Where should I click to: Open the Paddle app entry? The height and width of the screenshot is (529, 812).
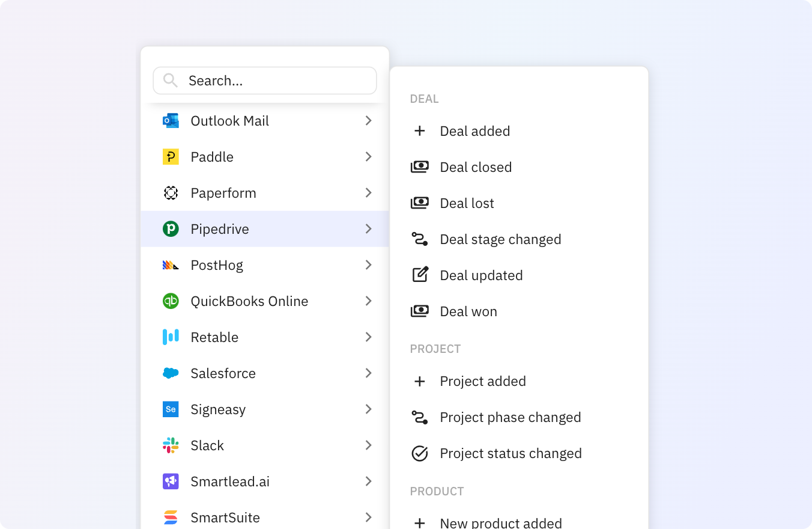coord(265,157)
